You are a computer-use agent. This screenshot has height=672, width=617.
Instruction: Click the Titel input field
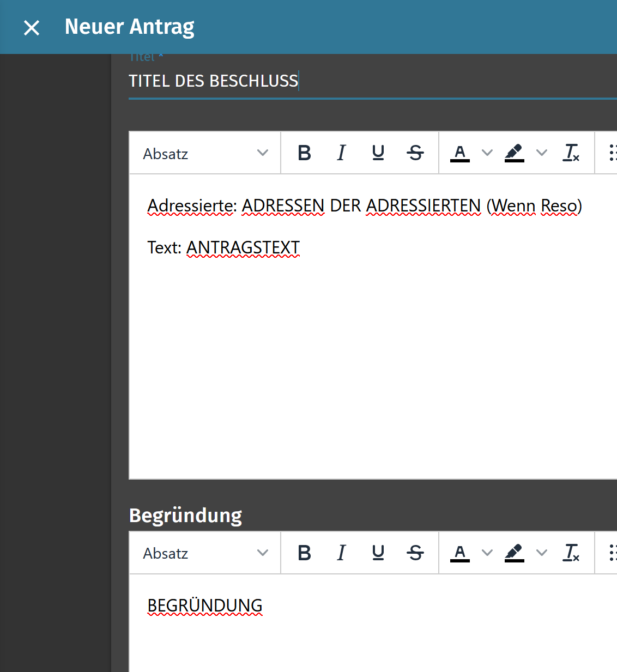pyautogui.click(x=371, y=81)
